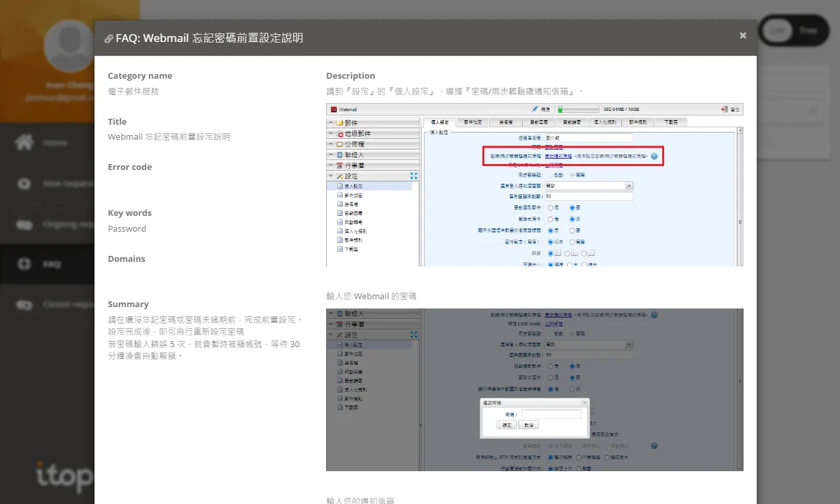Screen dimensions: 840x504
Task: Click the 'Summary' field label
Action: (x=128, y=304)
